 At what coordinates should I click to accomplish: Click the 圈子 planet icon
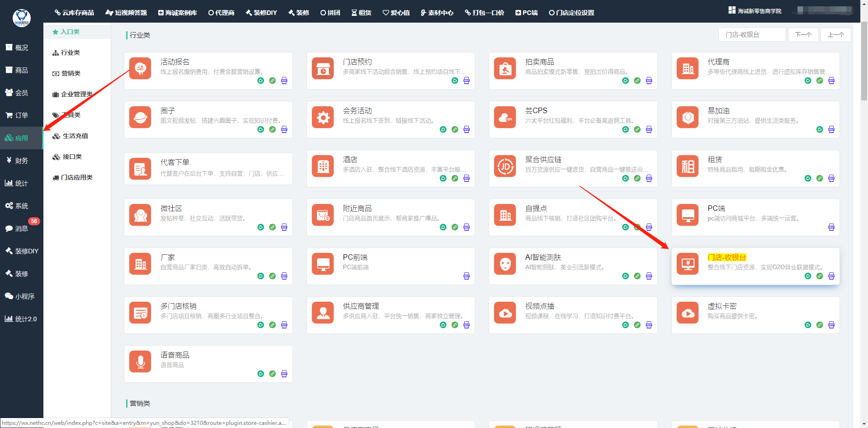pos(140,117)
